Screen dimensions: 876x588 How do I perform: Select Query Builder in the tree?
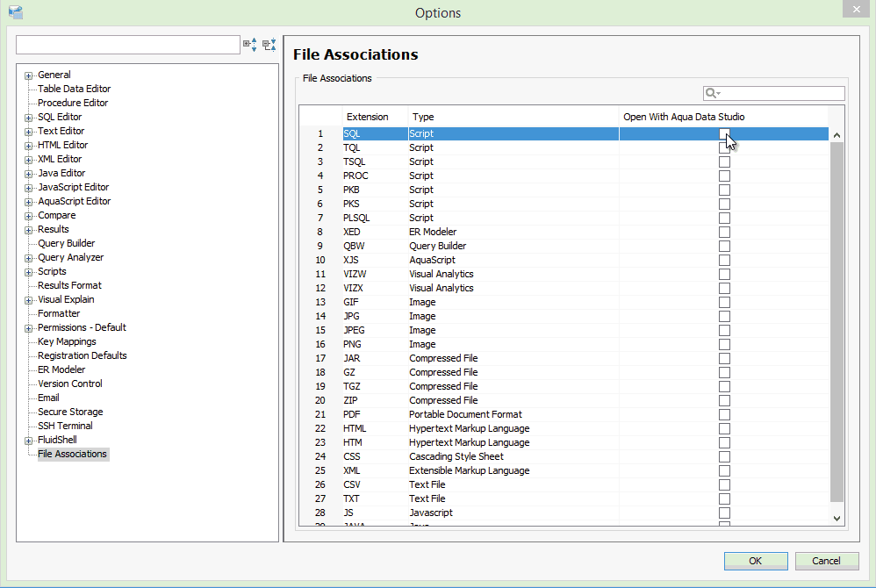pyautogui.click(x=67, y=243)
